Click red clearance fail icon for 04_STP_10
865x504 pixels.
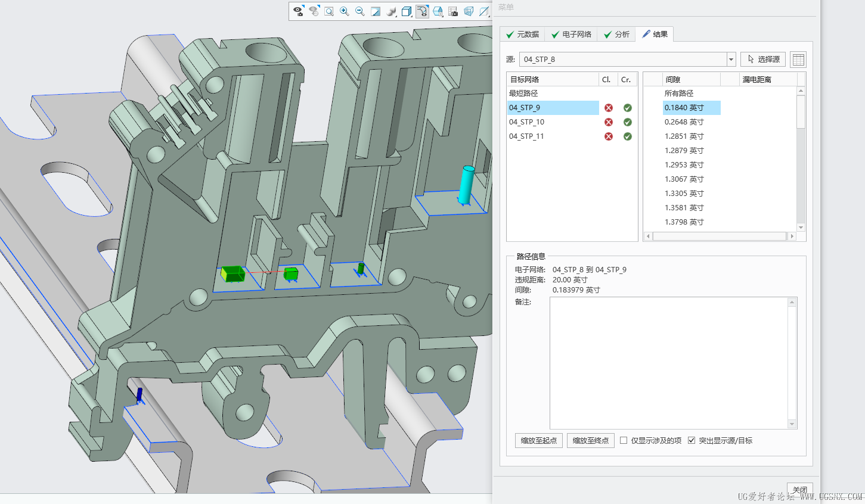[x=609, y=122]
